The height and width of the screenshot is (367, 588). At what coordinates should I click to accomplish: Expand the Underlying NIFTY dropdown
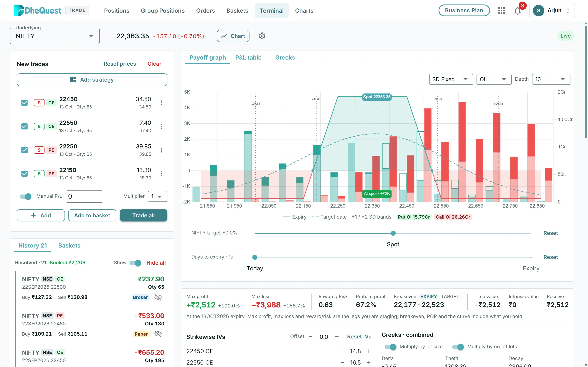(x=55, y=36)
